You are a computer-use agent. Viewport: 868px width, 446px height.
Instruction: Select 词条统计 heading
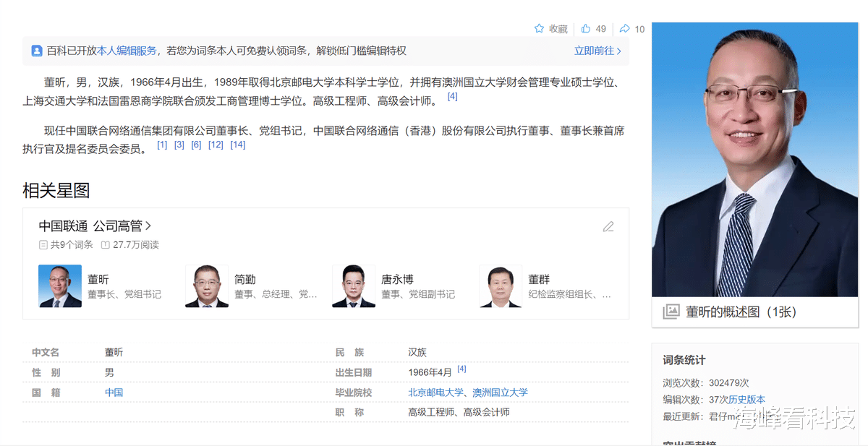click(x=684, y=360)
